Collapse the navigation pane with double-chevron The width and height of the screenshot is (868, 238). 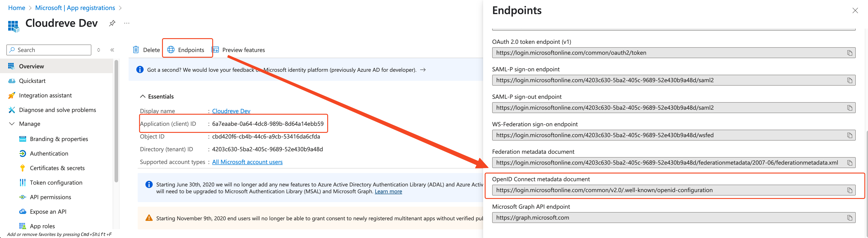[112, 50]
